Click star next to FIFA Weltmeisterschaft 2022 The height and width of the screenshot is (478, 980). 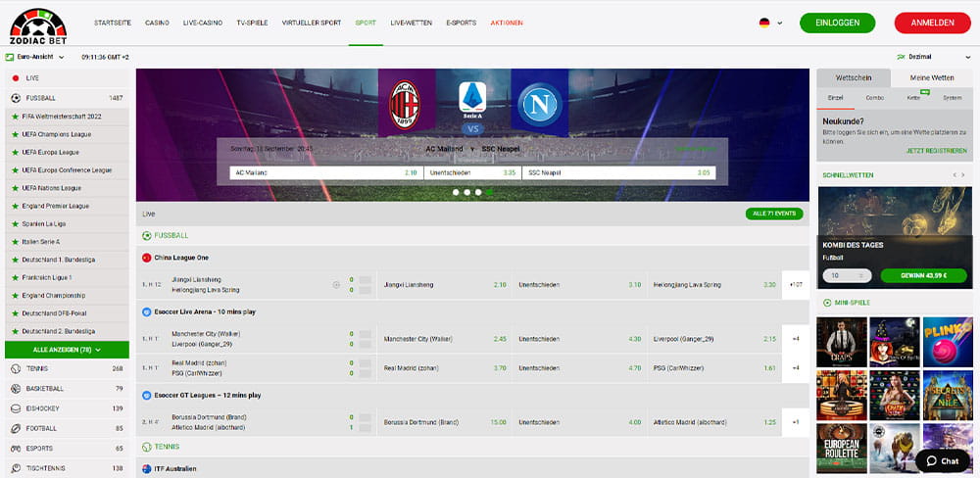point(15,117)
